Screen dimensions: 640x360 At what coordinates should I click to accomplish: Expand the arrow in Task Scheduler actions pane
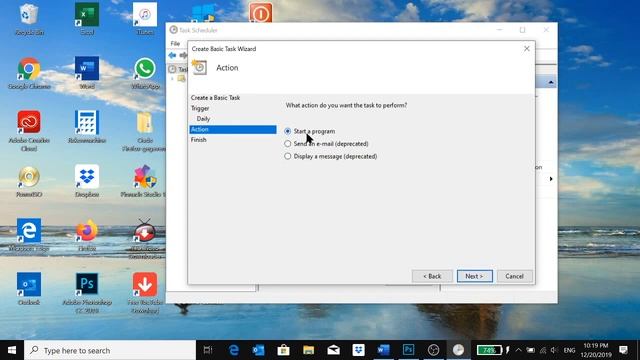point(551,179)
